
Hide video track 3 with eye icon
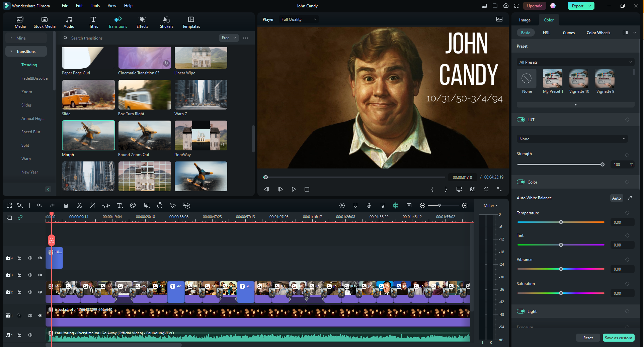[x=40, y=275]
